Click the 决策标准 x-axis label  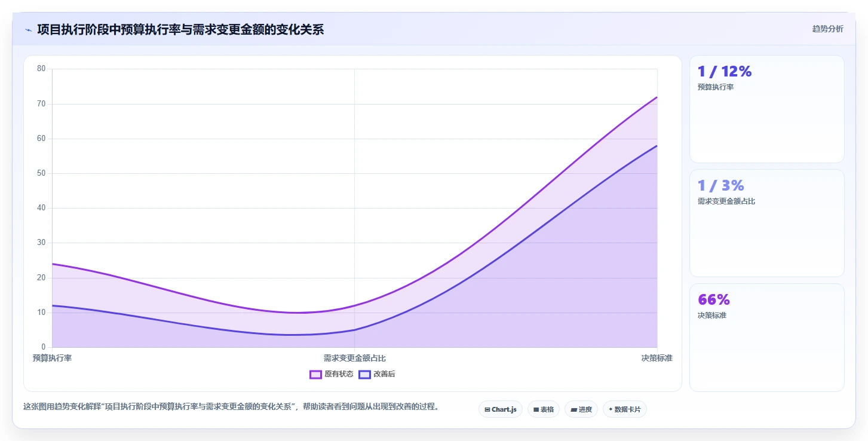tap(657, 358)
